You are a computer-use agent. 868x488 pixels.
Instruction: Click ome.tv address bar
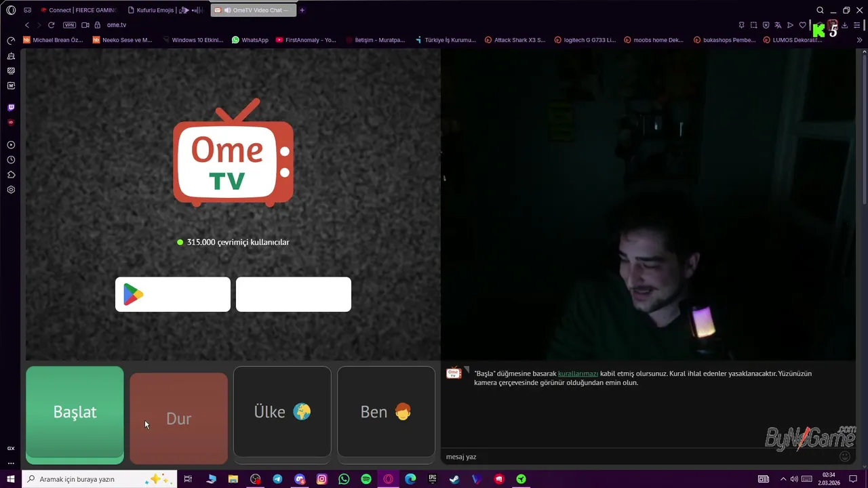click(117, 25)
